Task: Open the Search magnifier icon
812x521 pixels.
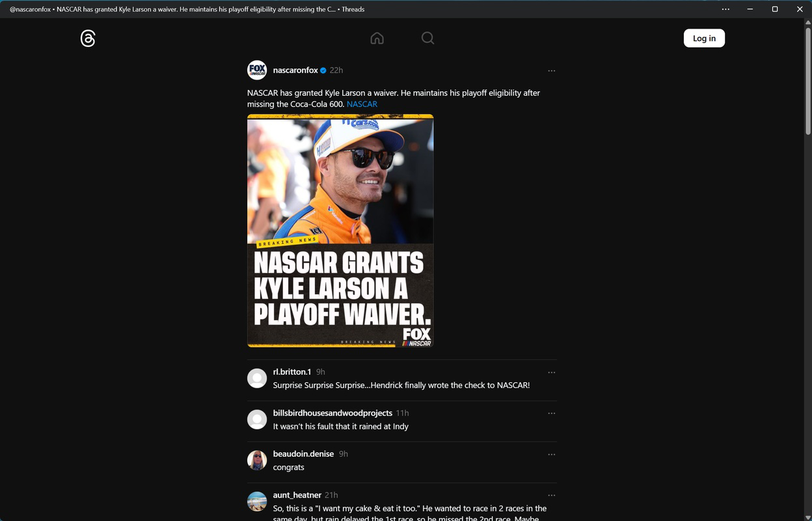Action: coord(427,38)
